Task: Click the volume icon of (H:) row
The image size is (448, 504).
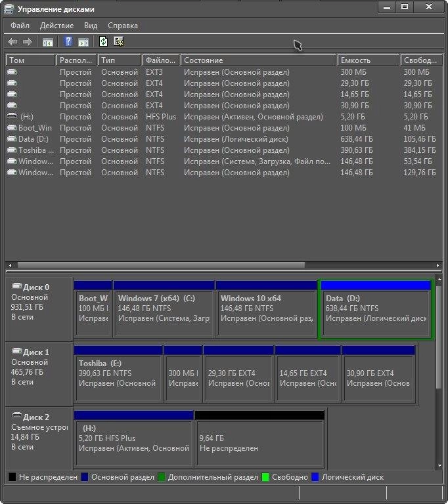Action: pyautogui.click(x=12, y=116)
